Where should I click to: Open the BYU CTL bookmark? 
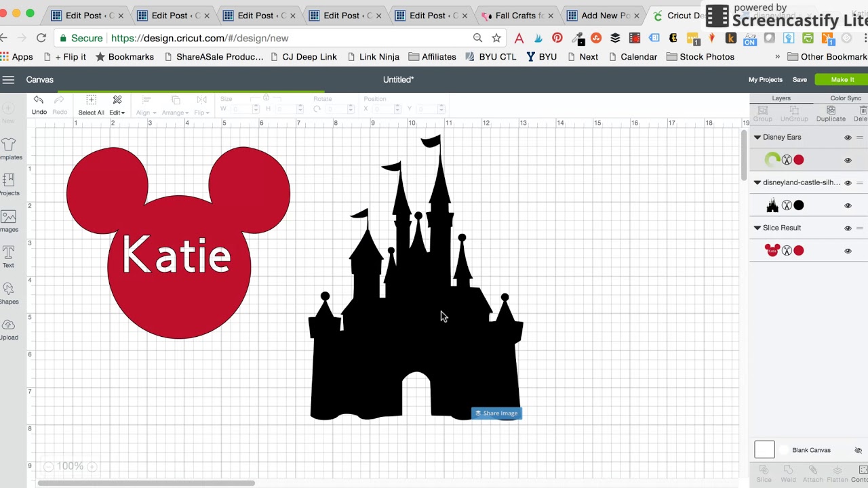tap(490, 57)
